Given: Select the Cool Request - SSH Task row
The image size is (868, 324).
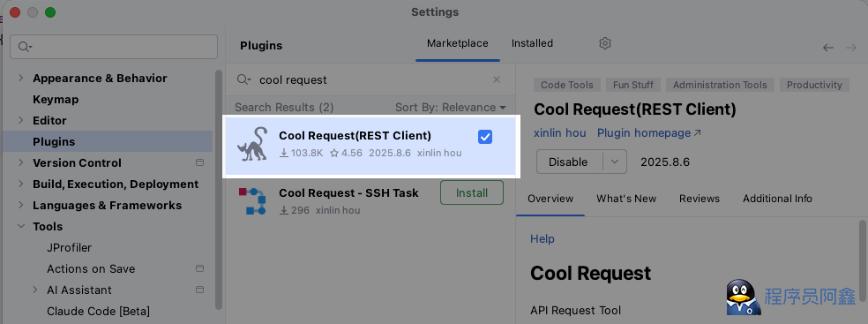Looking at the screenshot, I should (370, 201).
